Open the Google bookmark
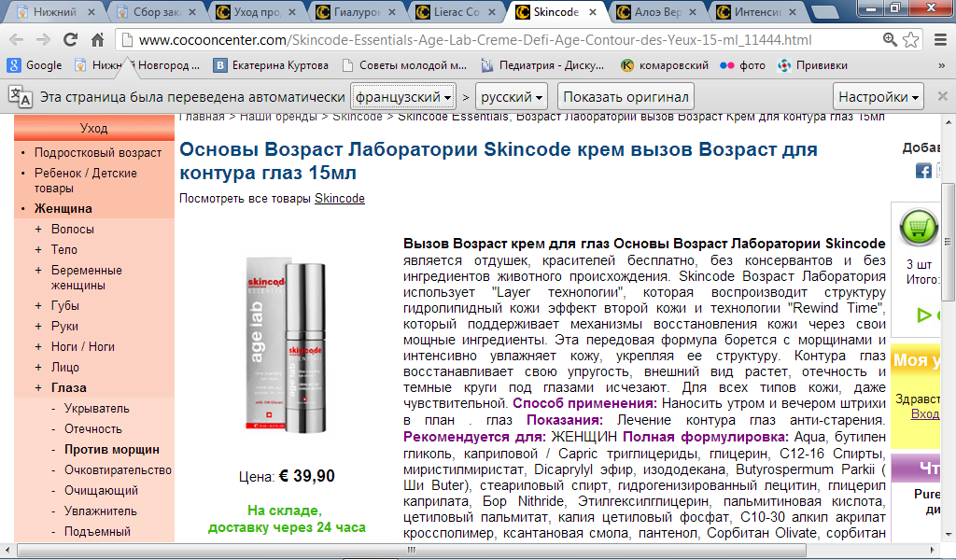 (x=35, y=65)
